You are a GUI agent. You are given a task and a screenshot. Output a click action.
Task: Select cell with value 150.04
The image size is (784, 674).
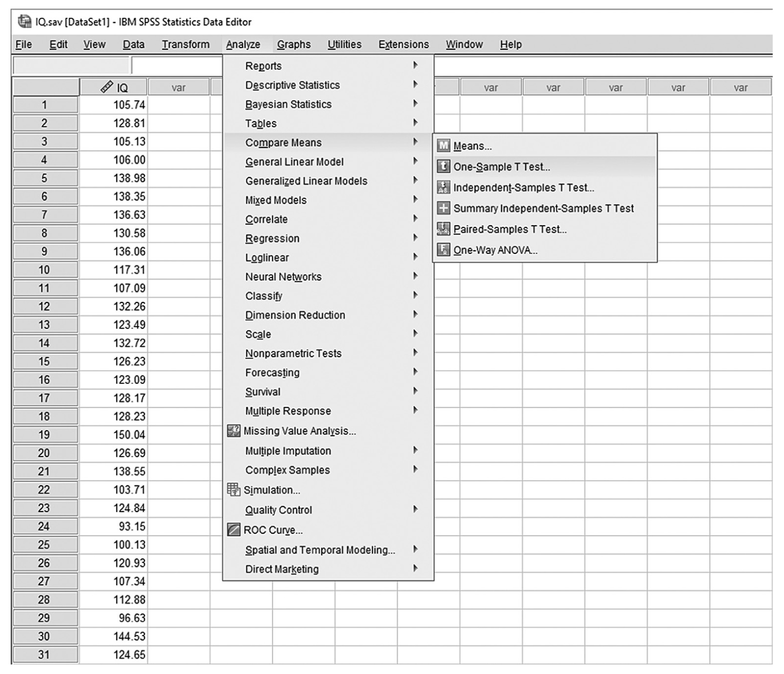[113, 435]
